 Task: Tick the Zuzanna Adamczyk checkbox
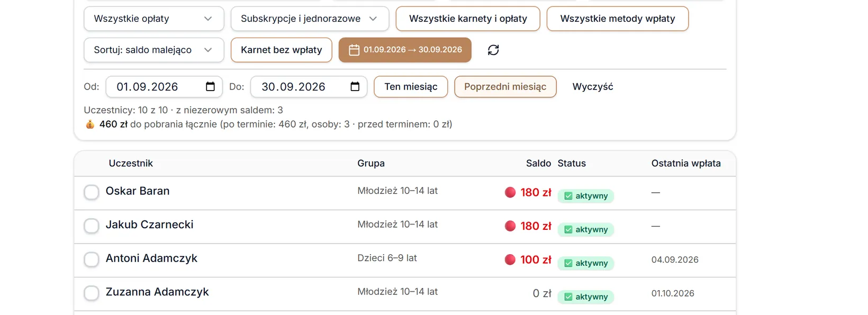pyautogui.click(x=92, y=293)
